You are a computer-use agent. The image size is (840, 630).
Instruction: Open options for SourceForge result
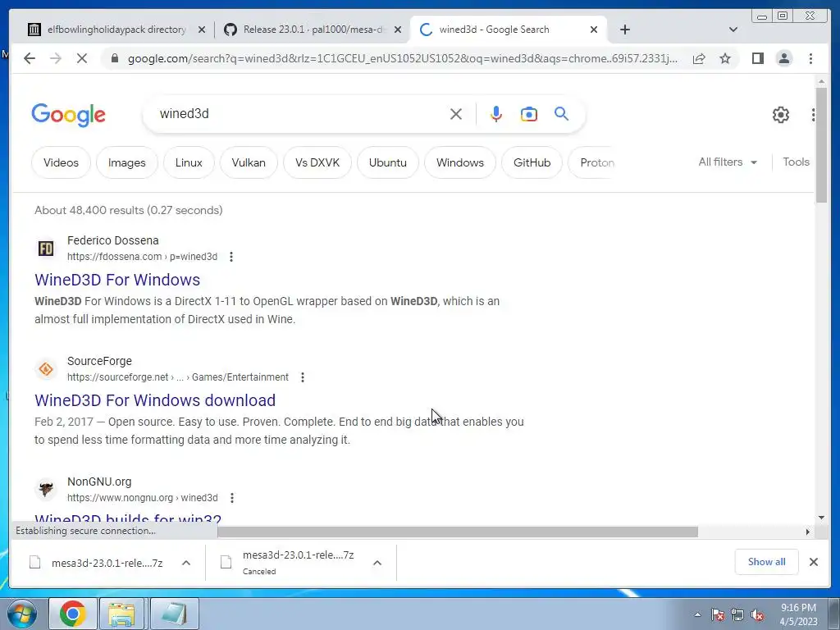pyautogui.click(x=303, y=377)
